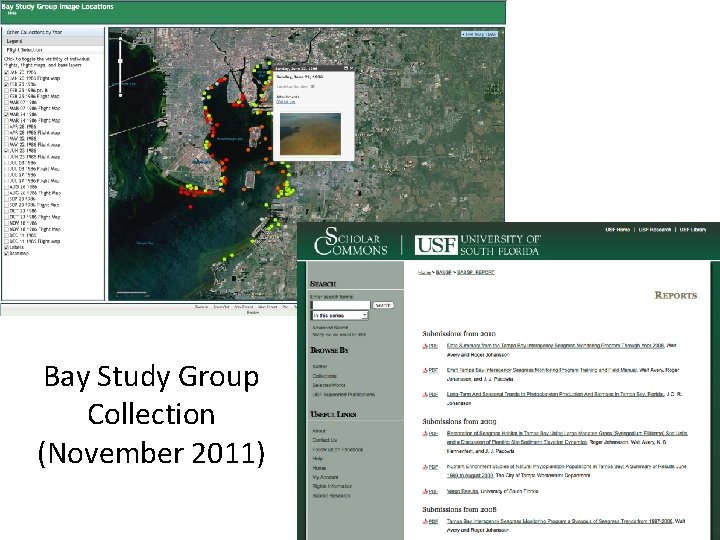Open Long-Term And Seasonal Trends report title
Image resolution: width=720 pixels, height=540 pixels.
pyautogui.click(x=555, y=394)
